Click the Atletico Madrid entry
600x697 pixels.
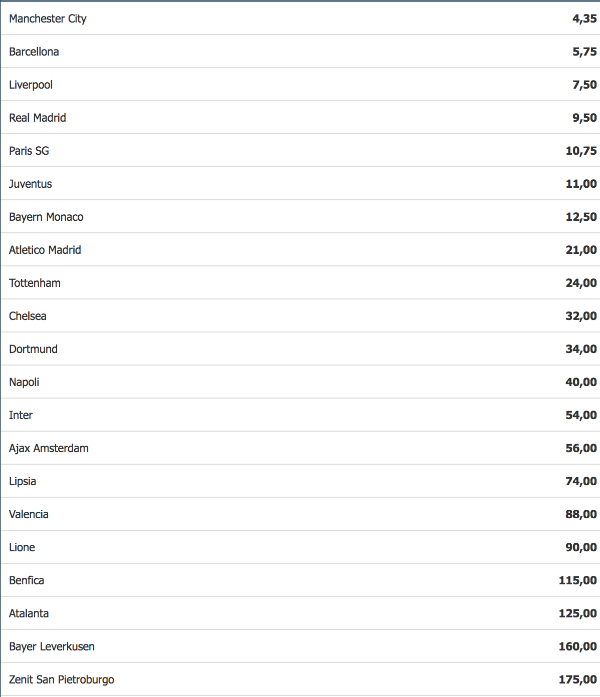(45, 250)
